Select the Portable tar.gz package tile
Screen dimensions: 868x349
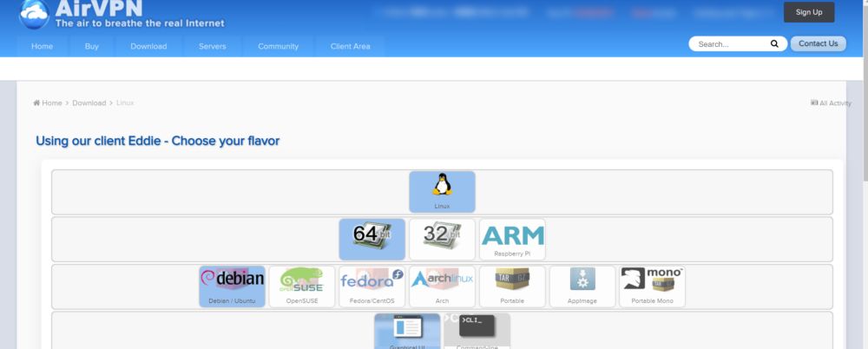[x=512, y=286]
